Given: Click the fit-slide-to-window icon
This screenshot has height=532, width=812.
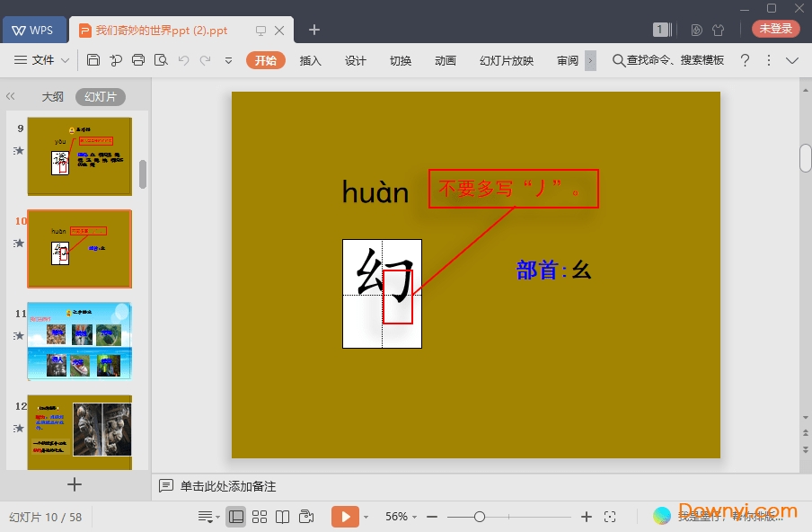Looking at the screenshot, I should click(610, 517).
